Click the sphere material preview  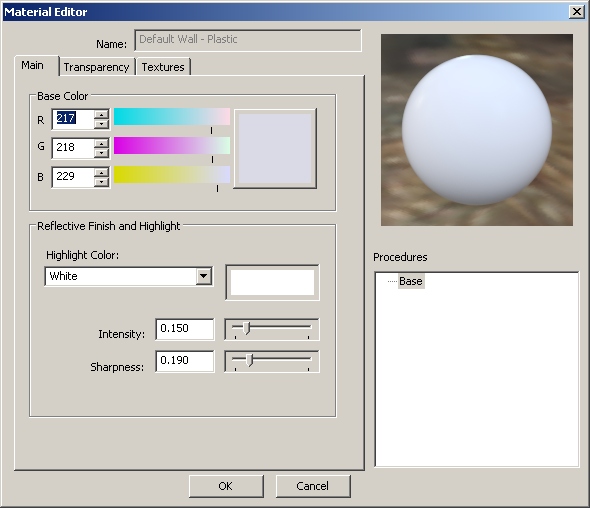click(x=477, y=130)
